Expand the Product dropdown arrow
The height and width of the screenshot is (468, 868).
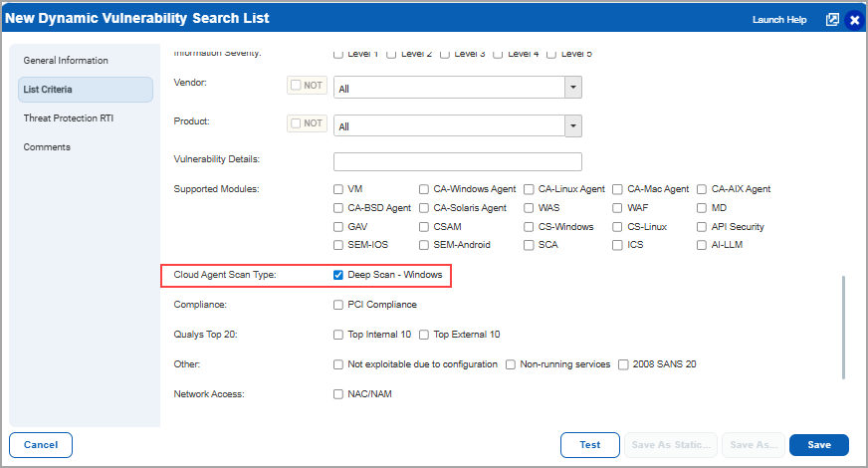click(573, 125)
